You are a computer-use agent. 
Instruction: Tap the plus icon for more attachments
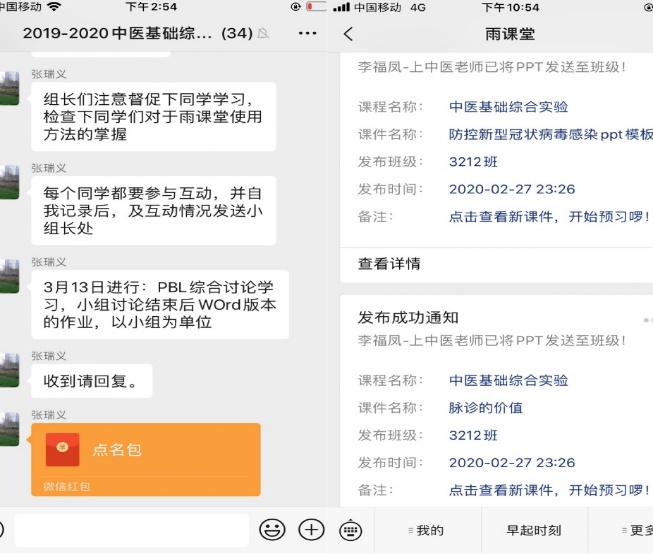[311, 530]
